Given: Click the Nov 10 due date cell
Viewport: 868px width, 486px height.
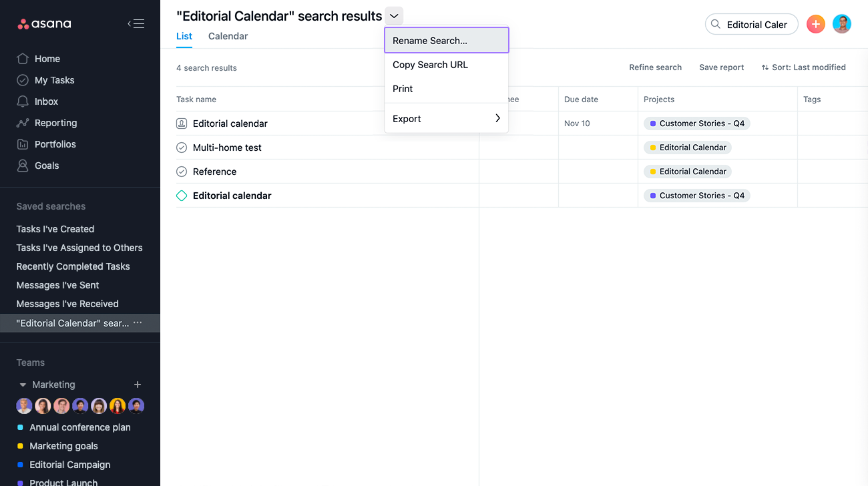Looking at the screenshot, I should pos(598,124).
